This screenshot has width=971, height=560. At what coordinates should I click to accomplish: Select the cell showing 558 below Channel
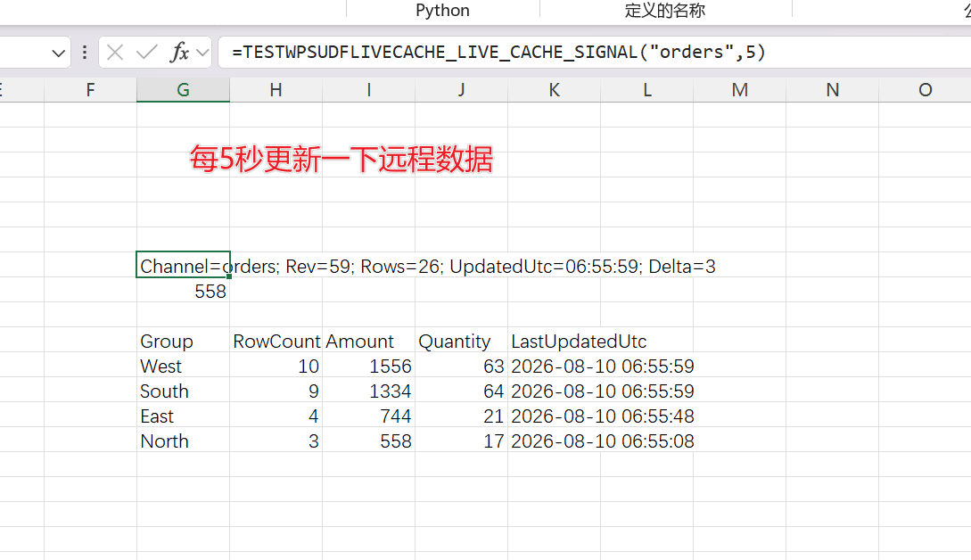184,292
